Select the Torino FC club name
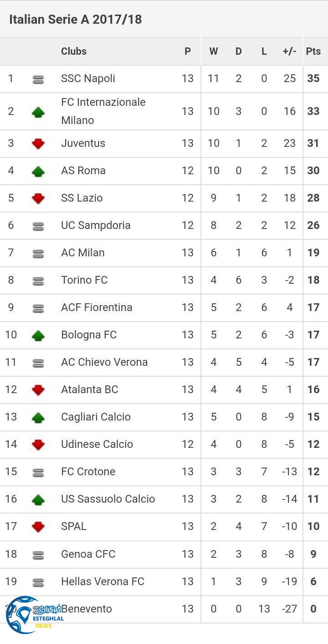Screen dimensions: 328x644 (x=84, y=280)
